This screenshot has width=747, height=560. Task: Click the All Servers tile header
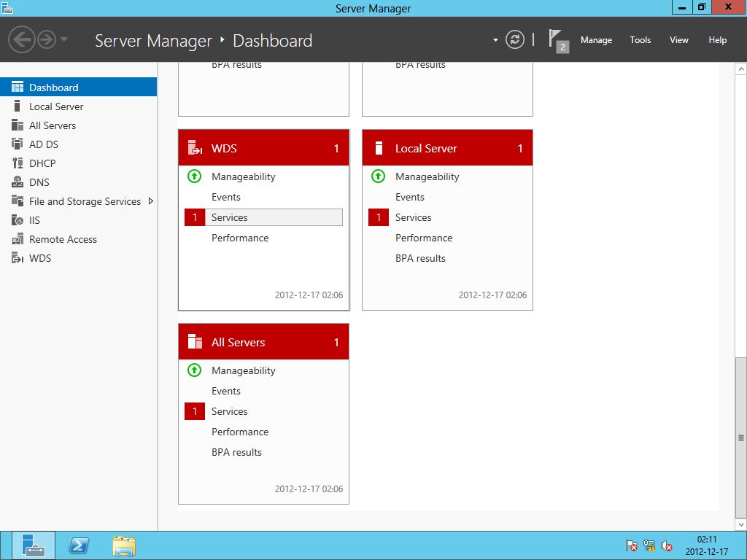point(263,342)
